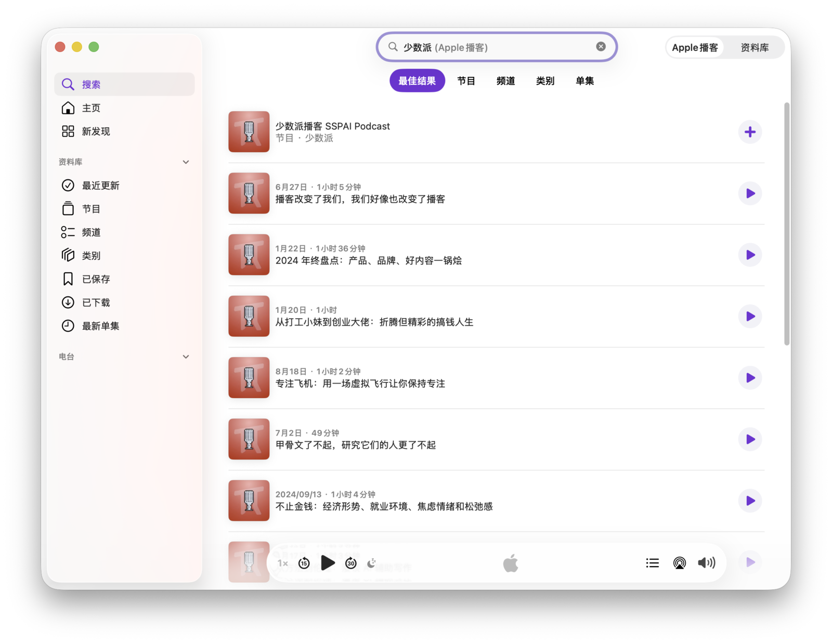This screenshot has height=644, width=832.
Task: Follow 少数派播客 SSPAI Podcast with plus button
Action: [750, 132]
